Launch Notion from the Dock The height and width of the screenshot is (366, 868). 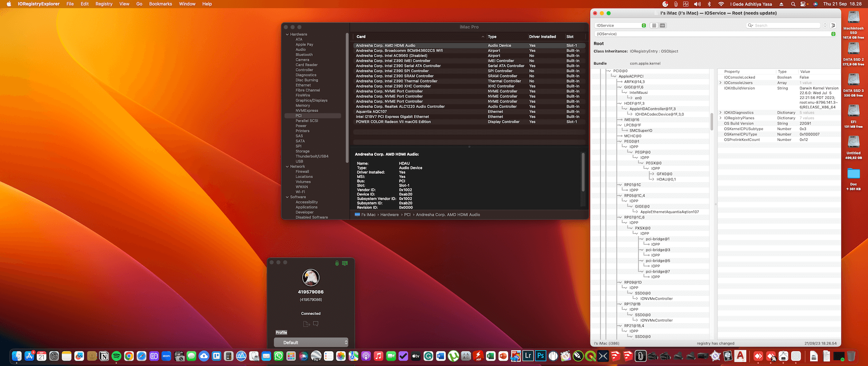coord(104,356)
